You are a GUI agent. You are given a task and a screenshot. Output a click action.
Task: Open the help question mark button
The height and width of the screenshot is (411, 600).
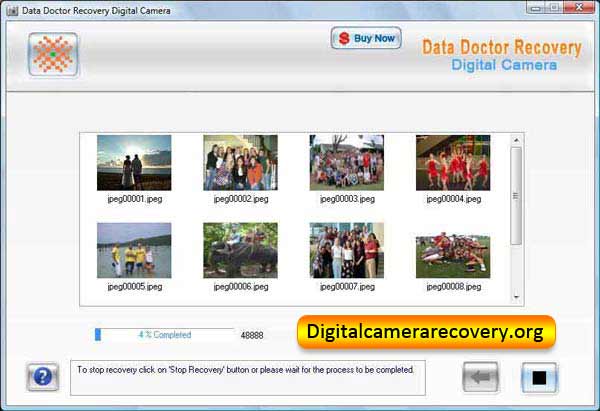click(x=42, y=377)
